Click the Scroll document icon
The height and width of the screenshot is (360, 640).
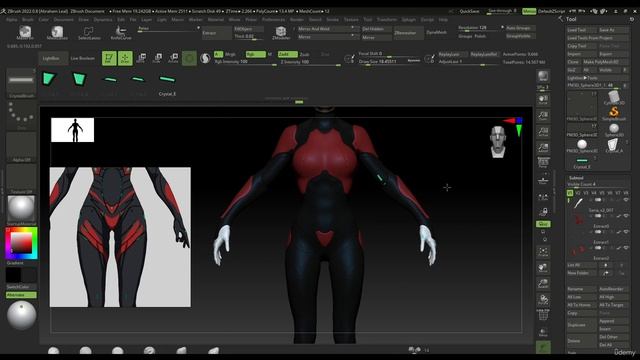pos(543,100)
